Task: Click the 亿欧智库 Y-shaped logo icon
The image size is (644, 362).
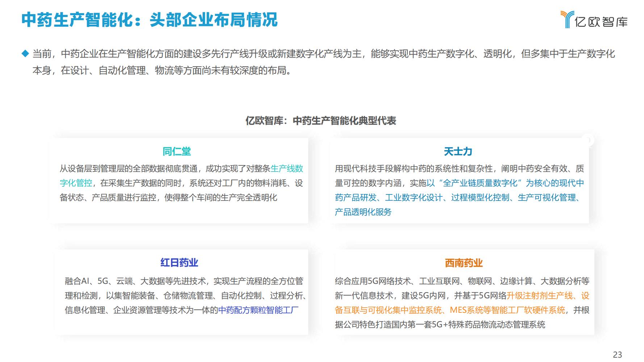Action: [567, 19]
